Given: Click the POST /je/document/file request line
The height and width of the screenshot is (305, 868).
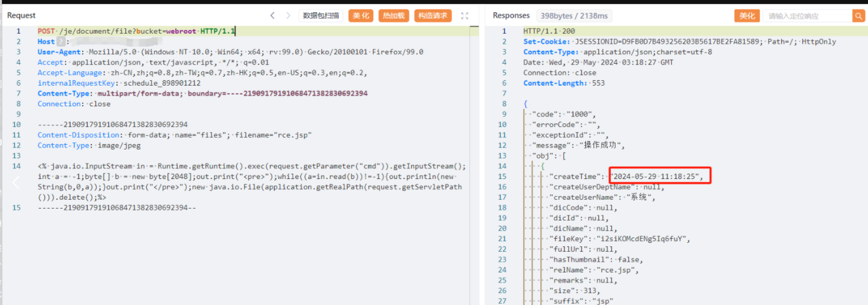Looking at the screenshot, I should click(x=136, y=31).
